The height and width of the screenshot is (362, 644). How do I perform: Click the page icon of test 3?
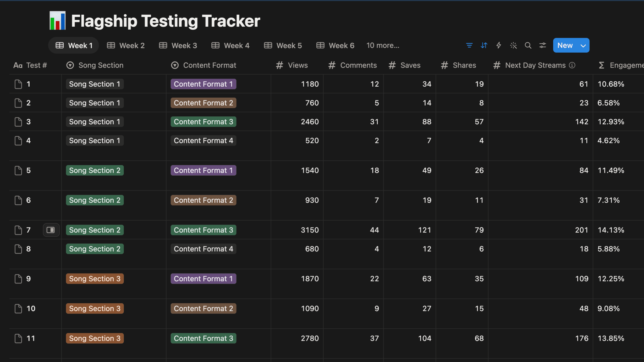[x=18, y=122]
